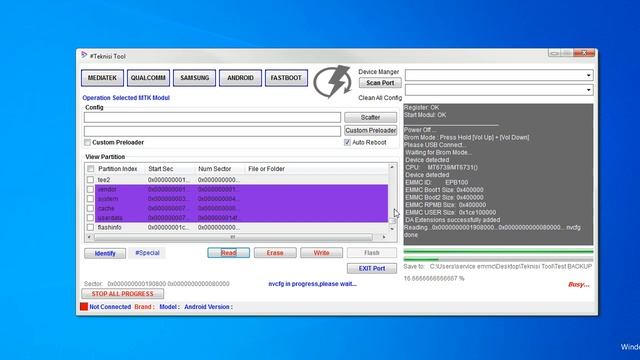Click the partition list scroll-down arrow
The width and height of the screenshot is (640, 360).
(x=392, y=229)
